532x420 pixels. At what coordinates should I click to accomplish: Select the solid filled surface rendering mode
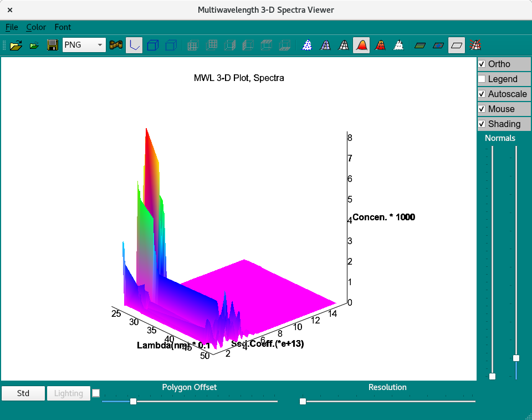(x=362, y=45)
